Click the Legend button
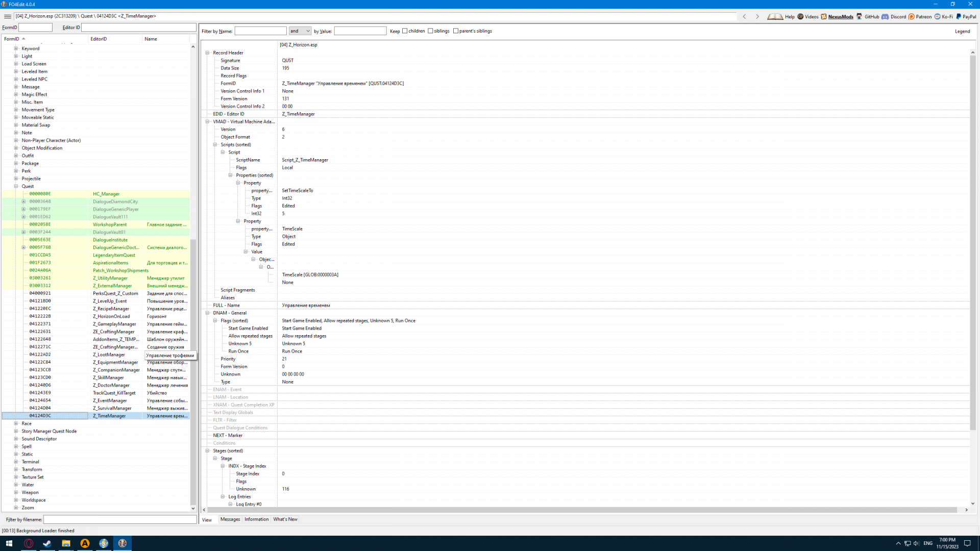This screenshot has width=980, height=551. click(x=962, y=31)
